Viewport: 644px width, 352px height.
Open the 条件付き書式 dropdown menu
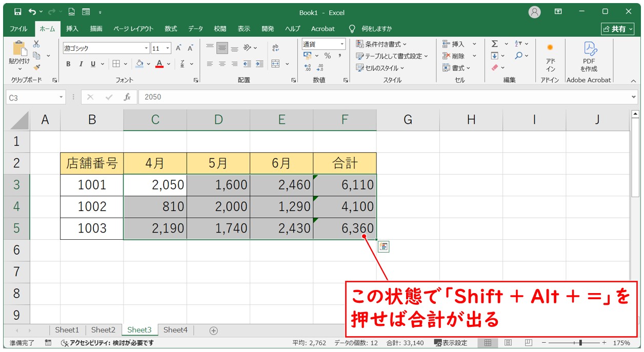tap(381, 44)
